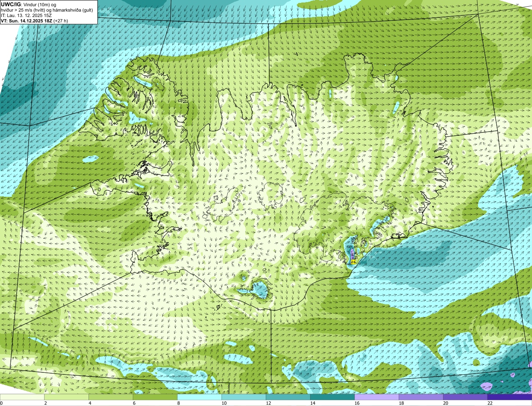Select the 6–8 m/s legend color
This screenshot has height=406, width=532.
click(155, 397)
